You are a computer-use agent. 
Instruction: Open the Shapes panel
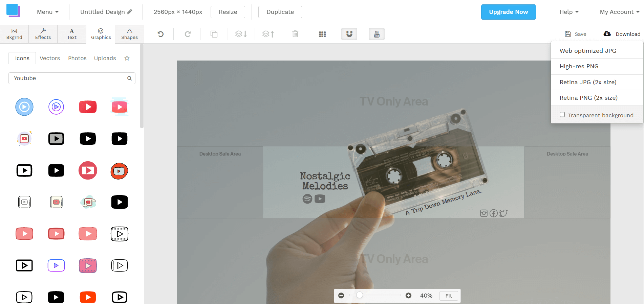coord(129,34)
